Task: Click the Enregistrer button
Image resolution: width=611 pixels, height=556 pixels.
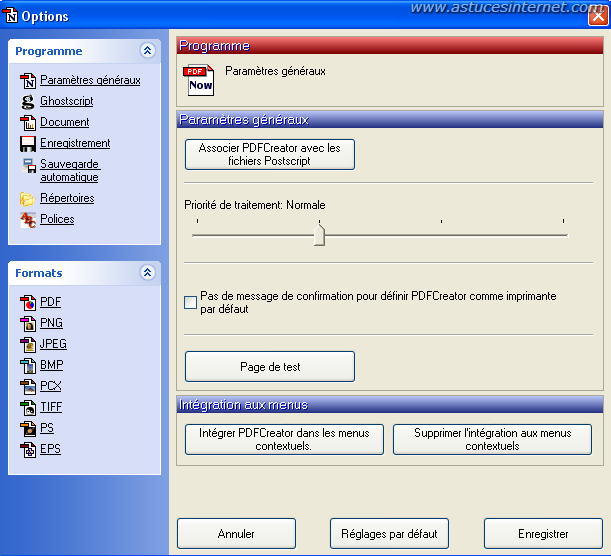Action: (543, 533)
